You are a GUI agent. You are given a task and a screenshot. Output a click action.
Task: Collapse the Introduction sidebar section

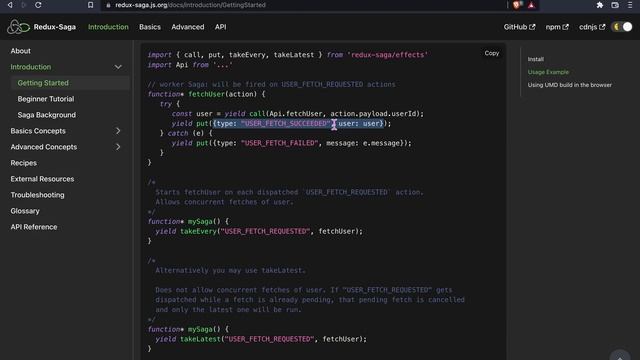118,67
